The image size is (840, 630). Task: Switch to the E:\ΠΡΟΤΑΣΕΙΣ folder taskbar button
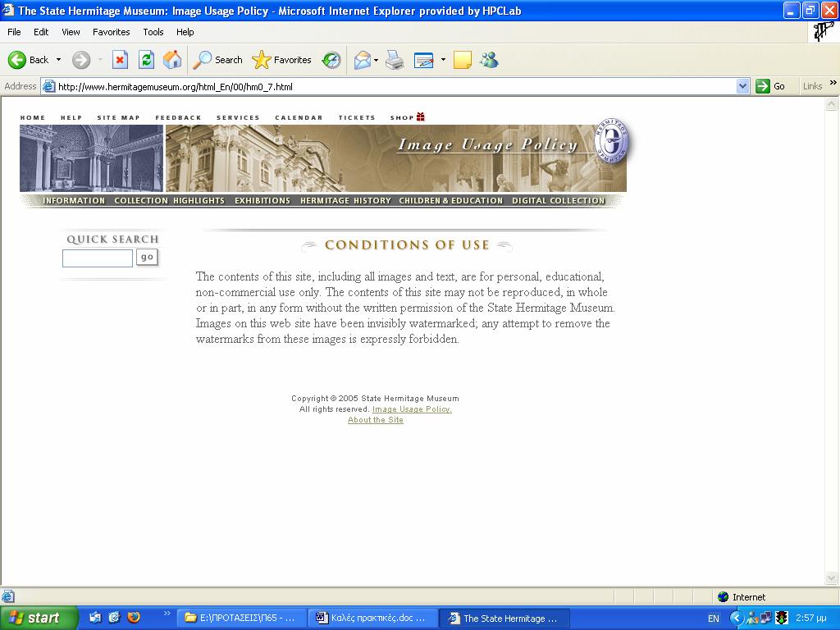[x=242, y=619]
